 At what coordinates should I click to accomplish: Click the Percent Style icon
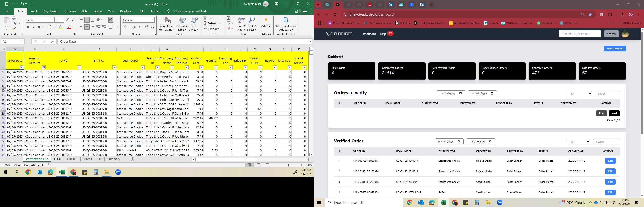[x=134, y=27]
